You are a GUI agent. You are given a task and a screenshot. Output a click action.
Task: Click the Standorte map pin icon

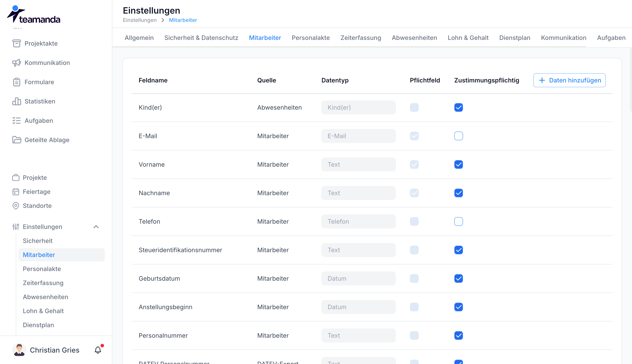[16, 205]
